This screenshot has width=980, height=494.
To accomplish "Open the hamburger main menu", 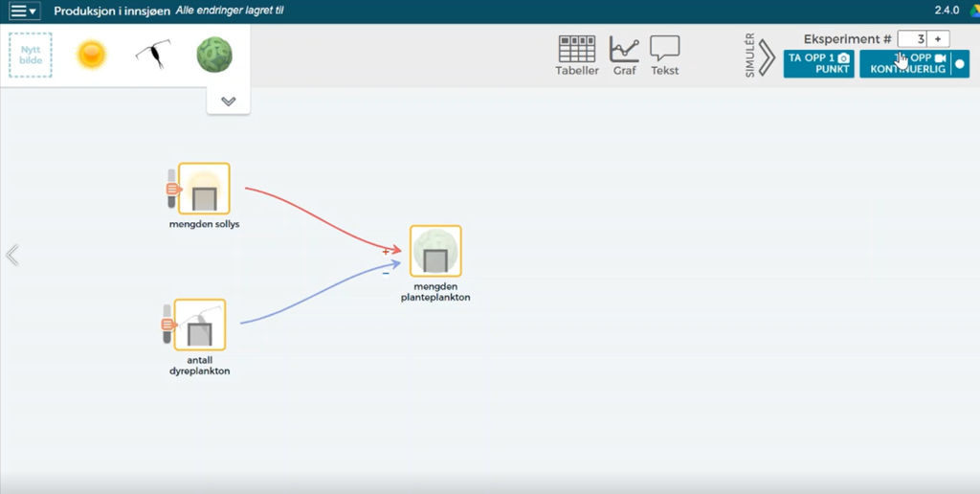I will [24, 11].
